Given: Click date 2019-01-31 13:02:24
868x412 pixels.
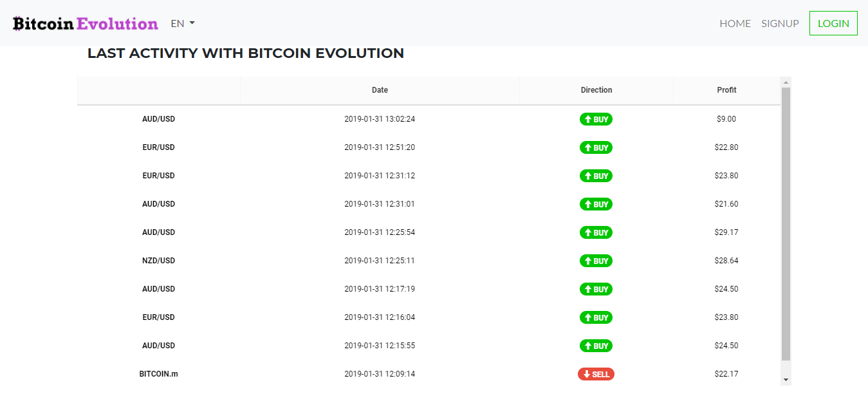Looking at the screenshot, I should click(380, 119).
